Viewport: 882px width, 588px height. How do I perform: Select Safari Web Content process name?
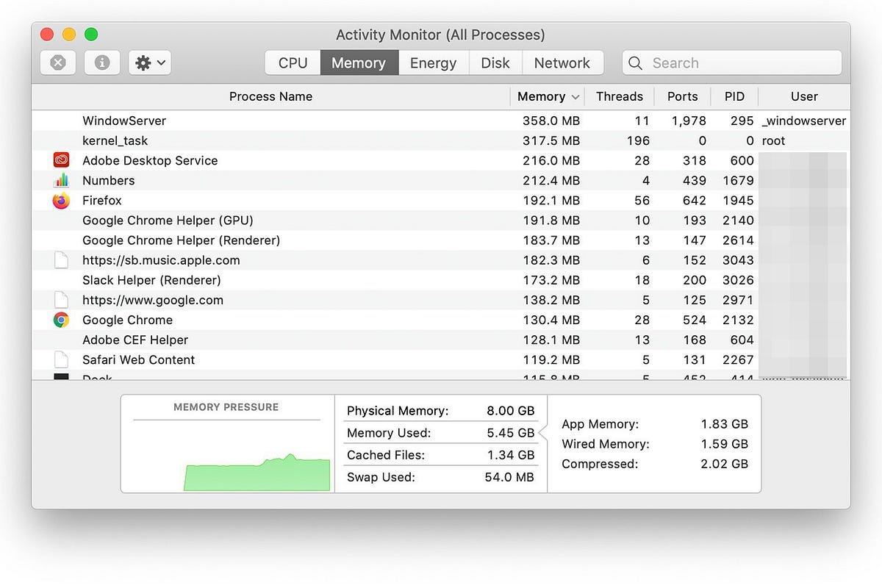coord(139,359)
